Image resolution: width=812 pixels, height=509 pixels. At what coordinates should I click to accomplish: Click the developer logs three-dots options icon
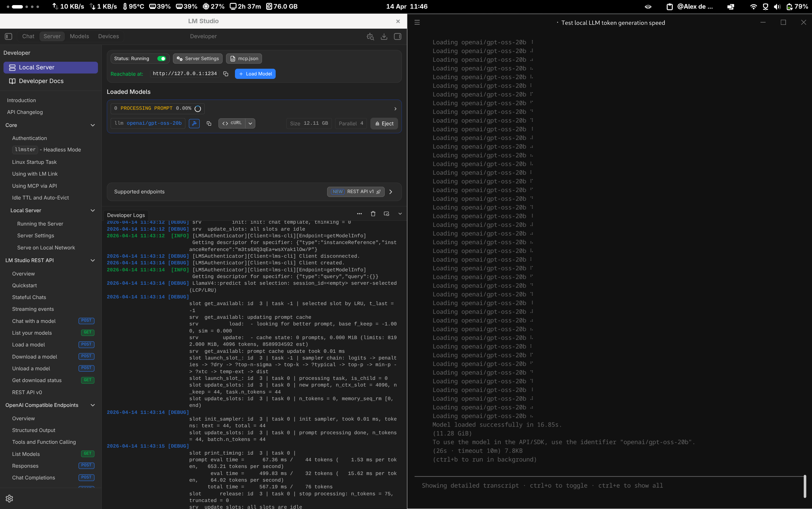tap(360, 214)
